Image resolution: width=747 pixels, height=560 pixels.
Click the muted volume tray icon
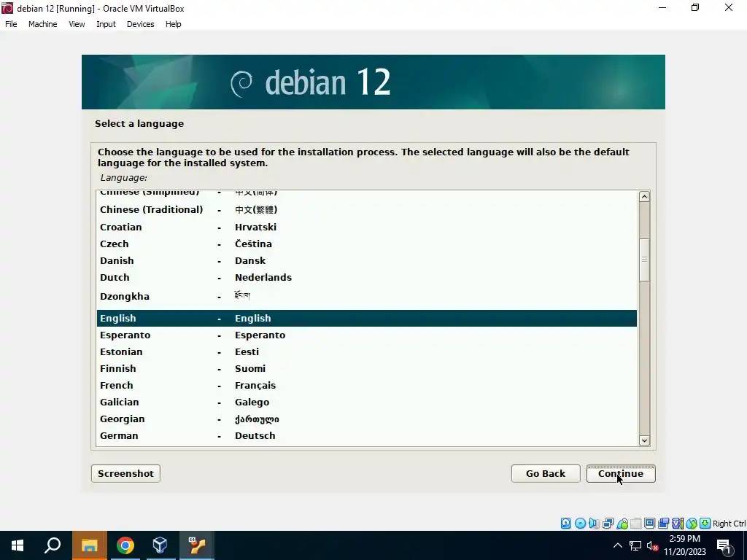pos(652,545)
